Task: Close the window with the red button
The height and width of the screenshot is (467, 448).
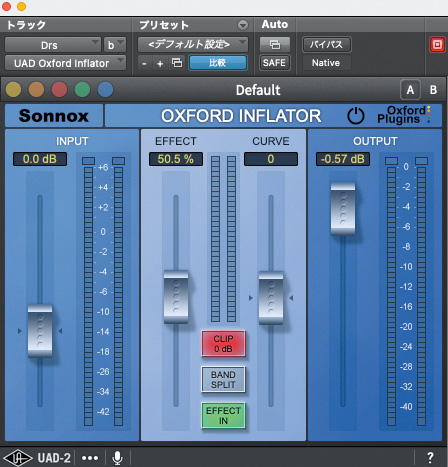Action: click(6, 6)
